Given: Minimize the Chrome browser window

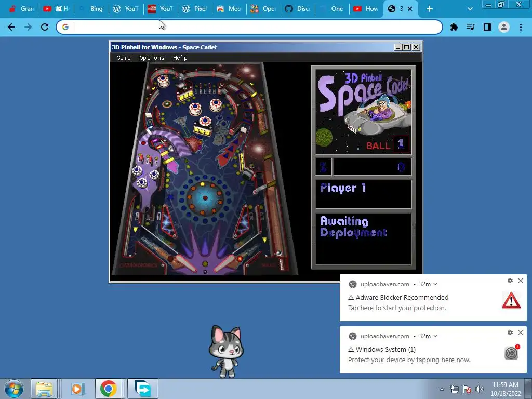Looking at the screenshot, I should point(488,5).
